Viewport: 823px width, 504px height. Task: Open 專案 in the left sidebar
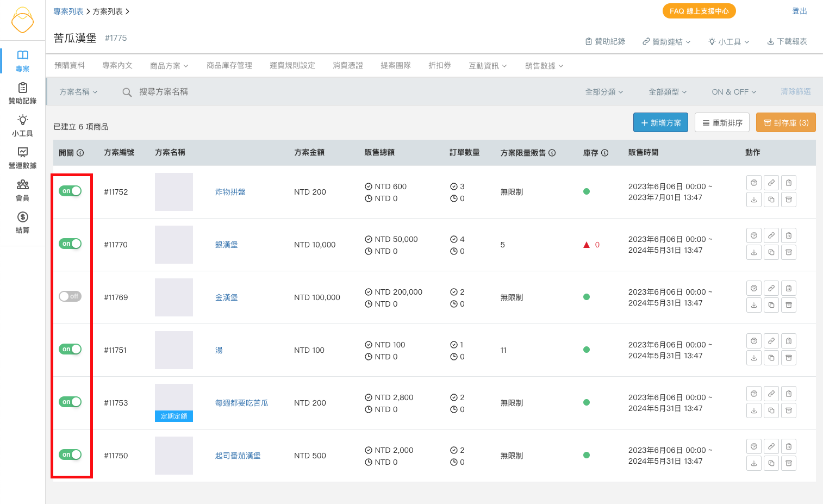(22, 61)
